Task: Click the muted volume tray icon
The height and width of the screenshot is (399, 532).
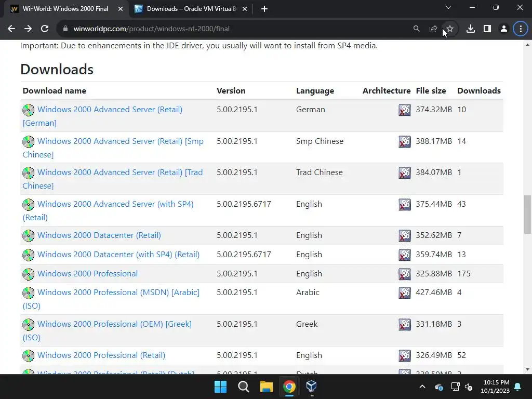Action: [469, 387]
